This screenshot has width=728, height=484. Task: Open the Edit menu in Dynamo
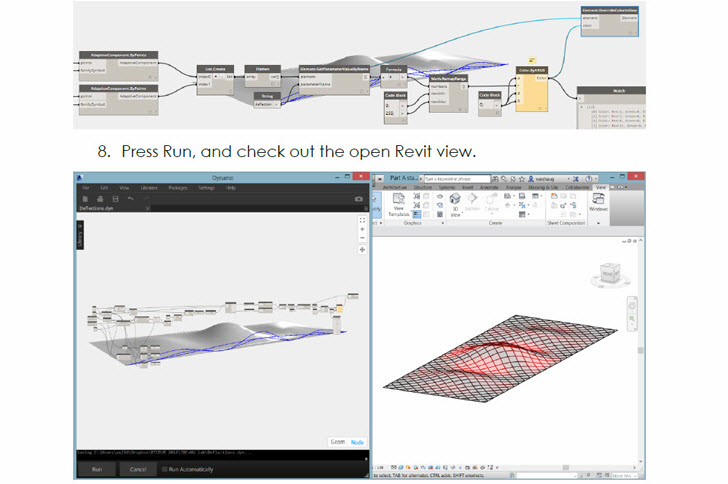pos(104,188)
